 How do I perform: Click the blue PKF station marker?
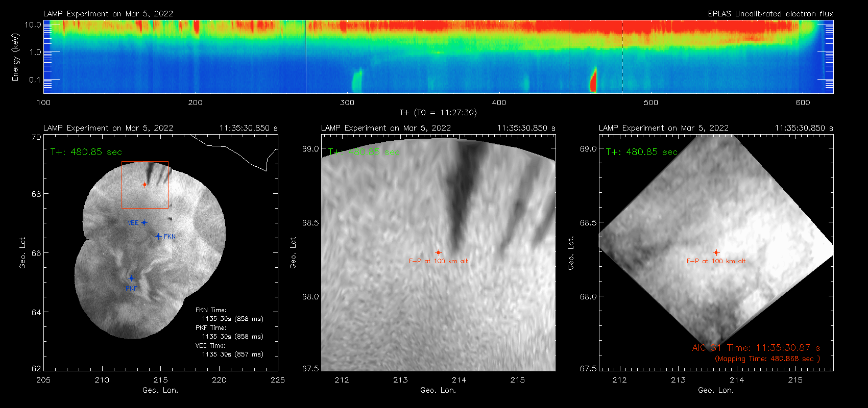[x=131, y=278]
